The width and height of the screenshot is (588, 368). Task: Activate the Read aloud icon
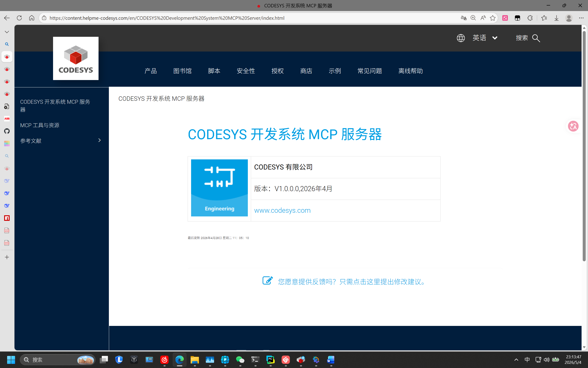[x=483, y=18]
